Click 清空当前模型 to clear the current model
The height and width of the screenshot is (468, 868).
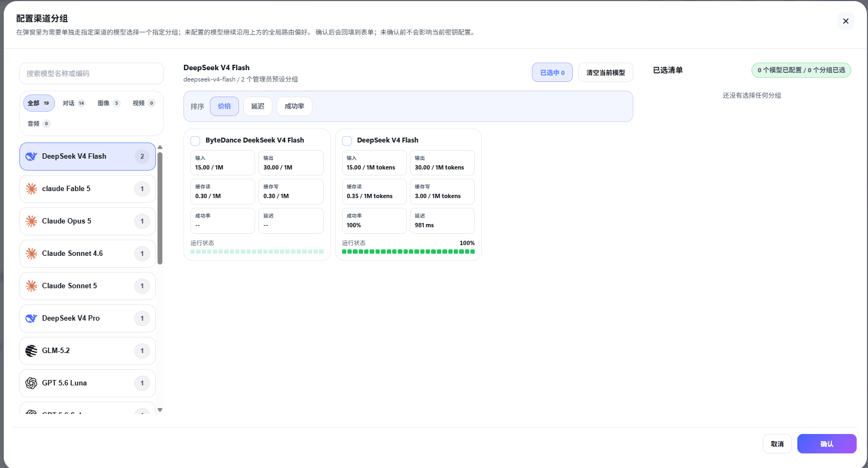606,72
